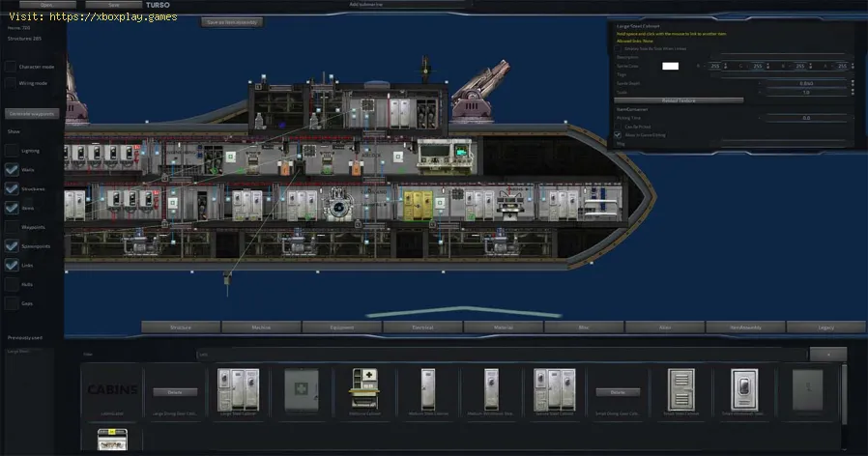This screenshot has height=456, width=868.
Task: Clear the filter with the x button
Action: (x=828, y=355)
